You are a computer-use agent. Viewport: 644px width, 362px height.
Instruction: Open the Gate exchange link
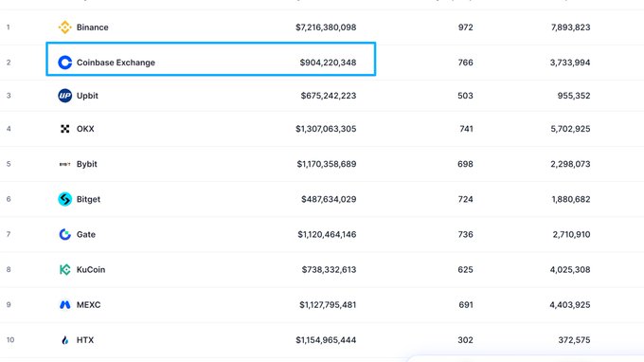point(86,234)
